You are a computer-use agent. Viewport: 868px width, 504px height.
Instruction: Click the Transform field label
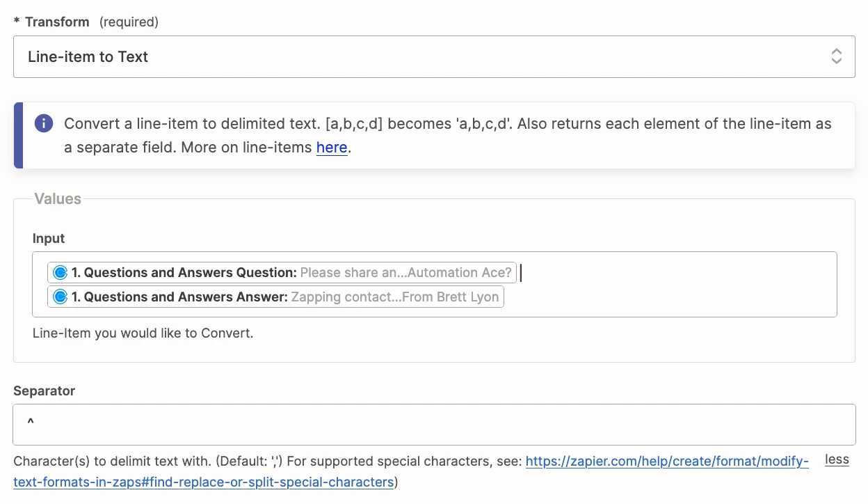click(57, 22)
